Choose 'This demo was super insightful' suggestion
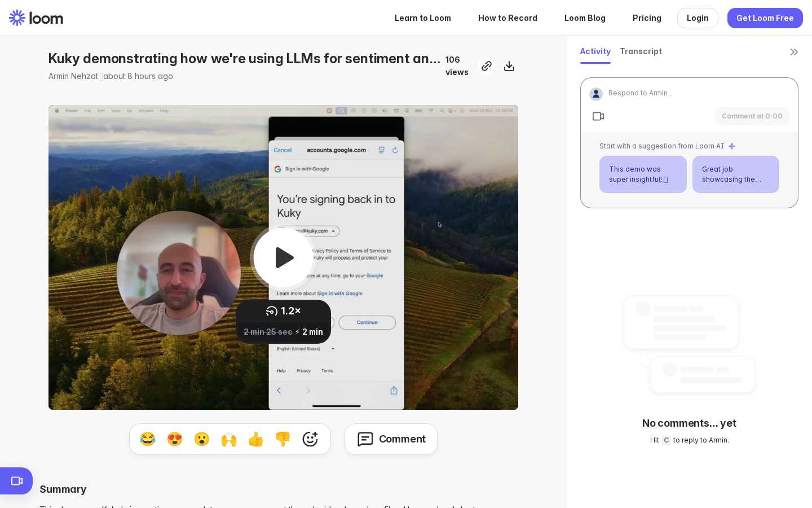 (x=643, y=174)
